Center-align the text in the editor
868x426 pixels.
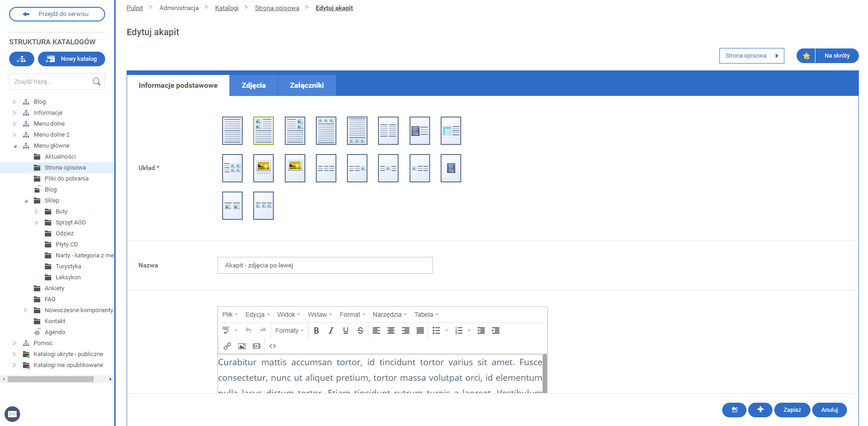pos(391,330)
